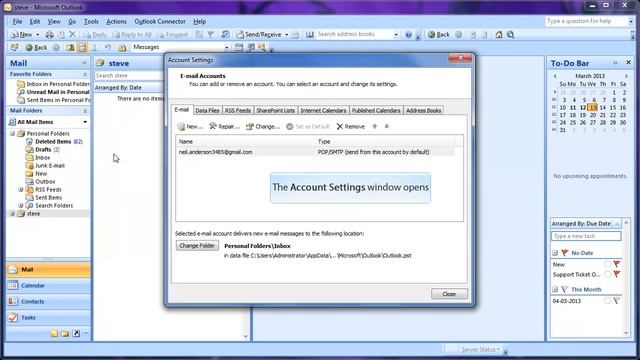The width and height of the screenshot is (640, 360).
Task: Click the Close button in Account Settings dialog
Action: (449, 294)
